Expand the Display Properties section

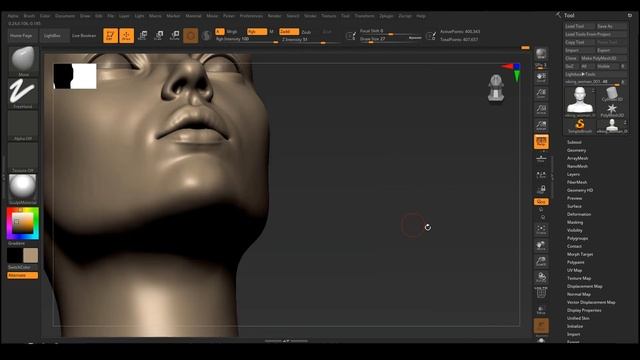coord(584,310)
